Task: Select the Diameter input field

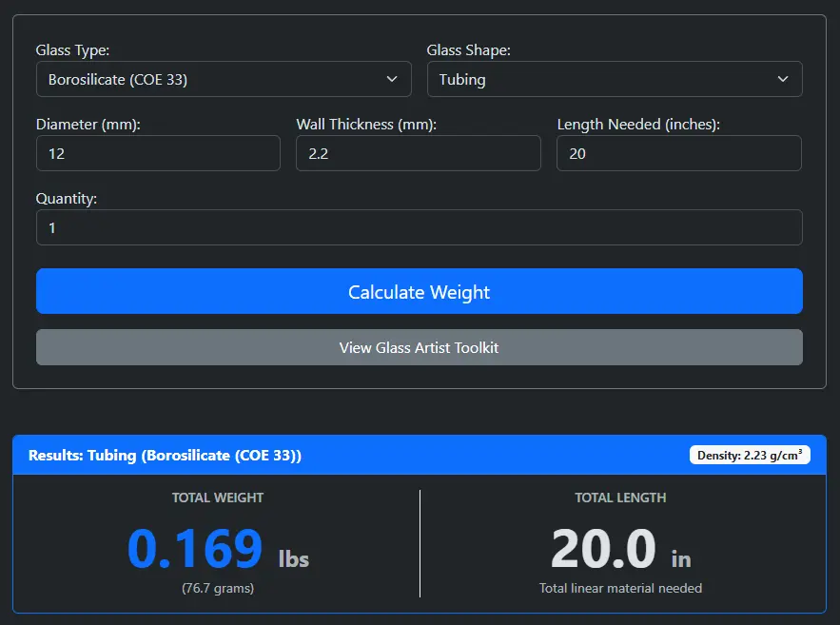Action: (x=158, y=153)
